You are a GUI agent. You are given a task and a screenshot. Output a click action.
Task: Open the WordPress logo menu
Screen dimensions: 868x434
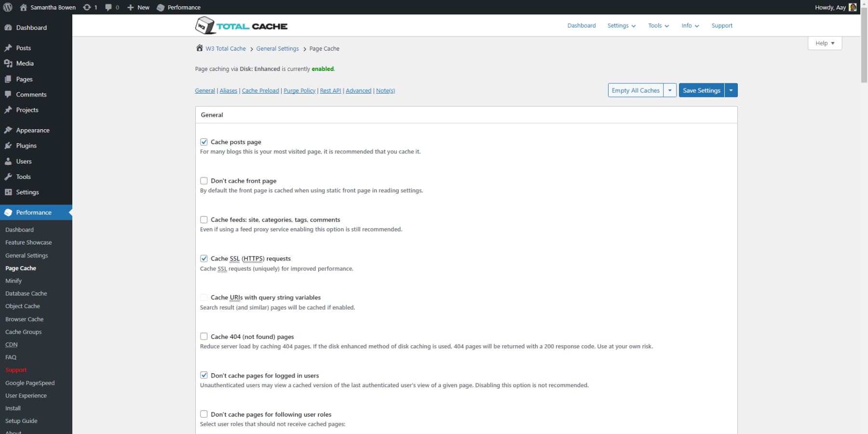coord(7,7)
